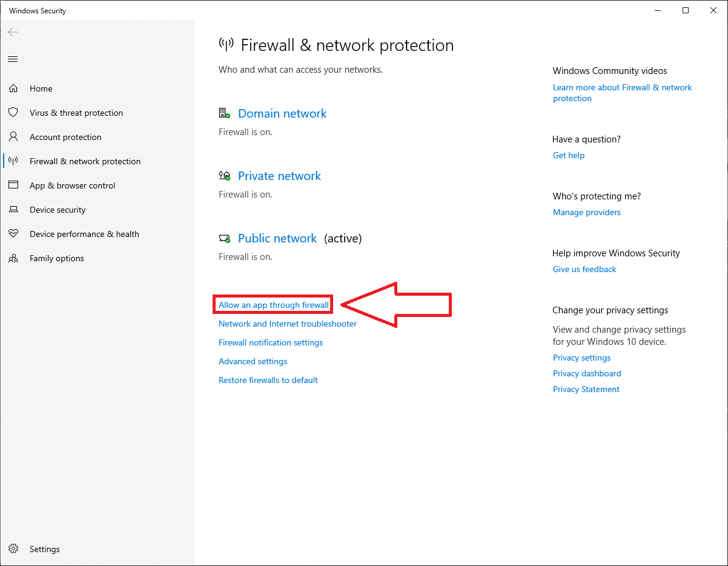The height and width of the screenshot is (566, 728).
Task: Open Firewall notification settings
Action: coord(271,342)
